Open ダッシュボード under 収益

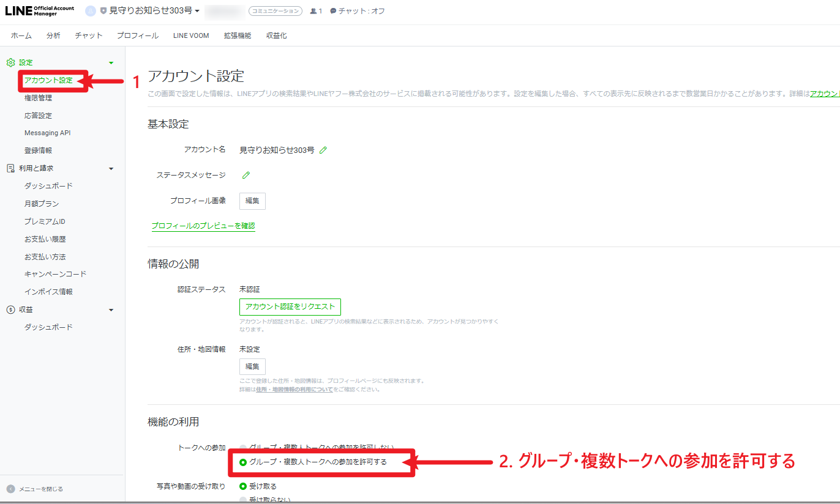(x=48, y=327)
